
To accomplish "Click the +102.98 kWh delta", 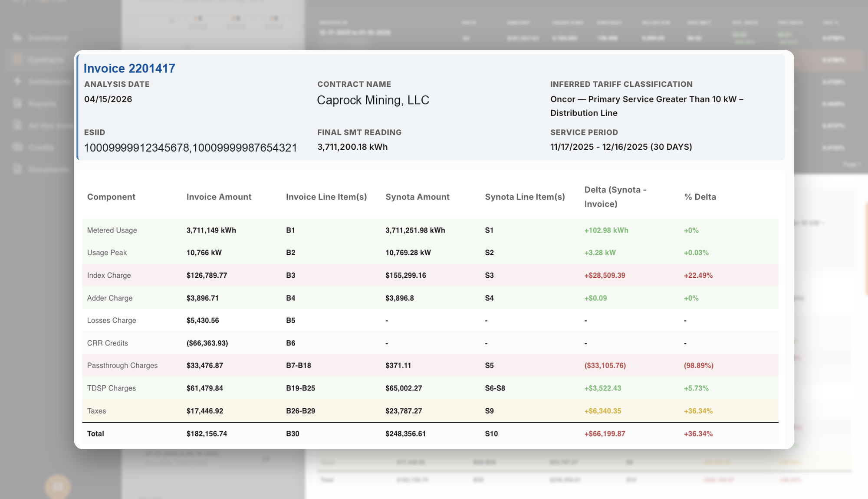I will point(606,230).
